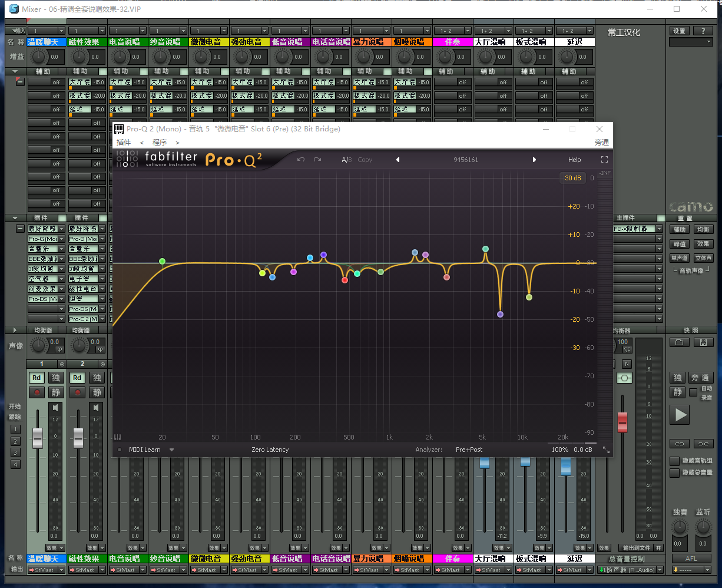This screenshot has height=588, width=722.
Task: Save snapshot with the floppy disk icon
Action: point(703,342)
